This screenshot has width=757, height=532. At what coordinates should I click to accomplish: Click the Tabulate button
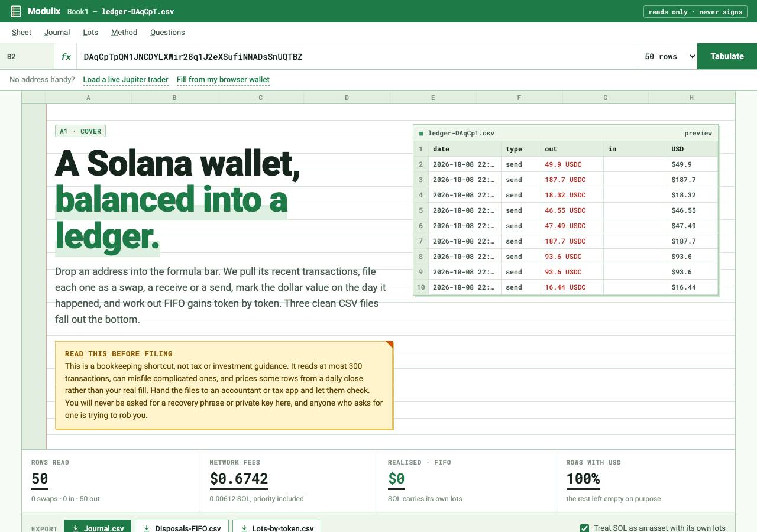tap(727, 56)
